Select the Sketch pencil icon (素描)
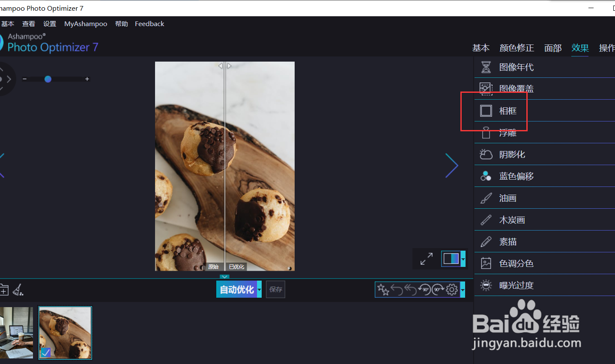Viewport: 615px width, 364px height. [x=486, y=242]
